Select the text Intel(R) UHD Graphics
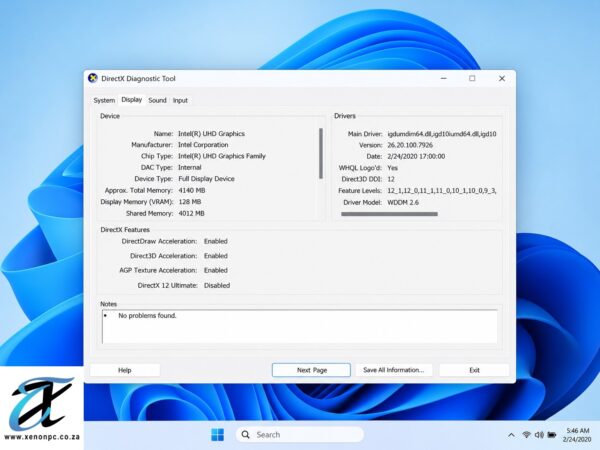 211,134
